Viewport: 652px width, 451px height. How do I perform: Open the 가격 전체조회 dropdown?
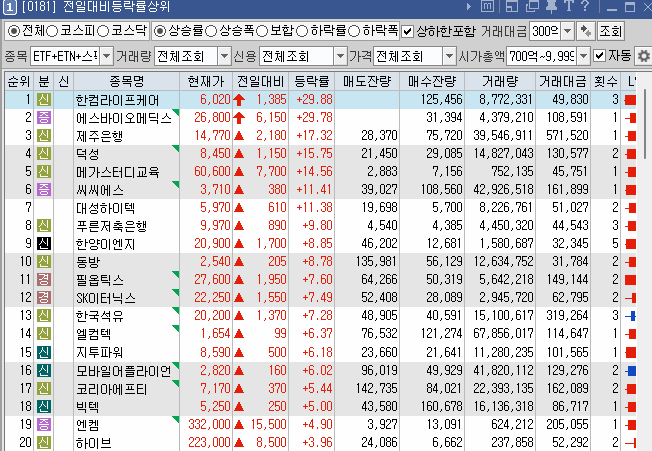(x=449, y=56)
